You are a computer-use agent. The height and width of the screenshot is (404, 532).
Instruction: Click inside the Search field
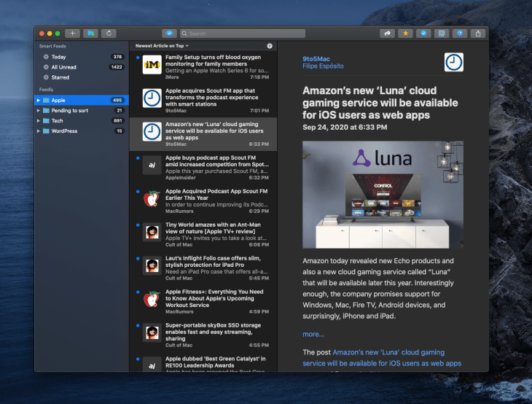point(243,34)
